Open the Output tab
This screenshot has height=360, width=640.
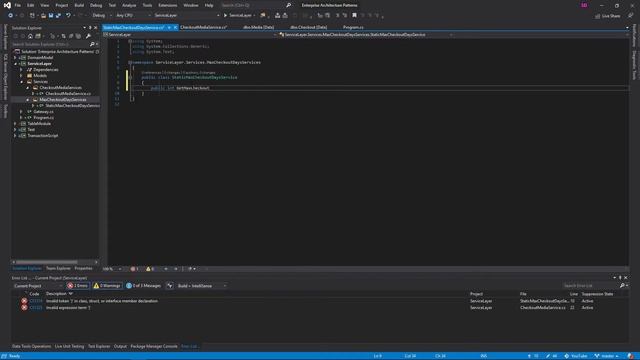click(x=120, y=346)
